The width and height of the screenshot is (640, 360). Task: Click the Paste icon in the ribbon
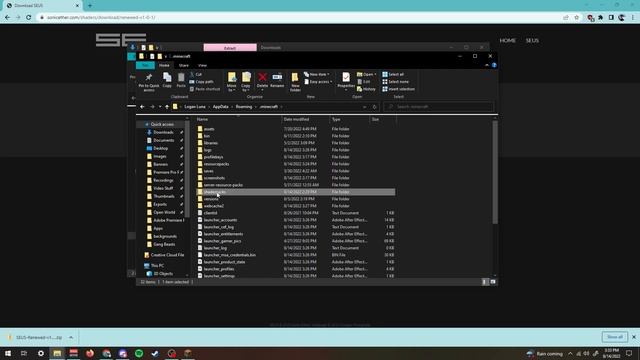(x=181, y=80)
